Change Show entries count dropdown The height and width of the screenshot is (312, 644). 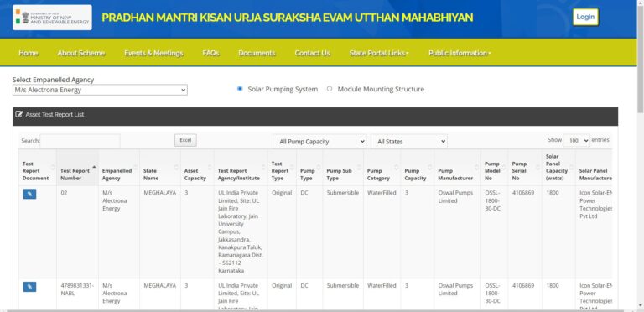pos(577,140)
